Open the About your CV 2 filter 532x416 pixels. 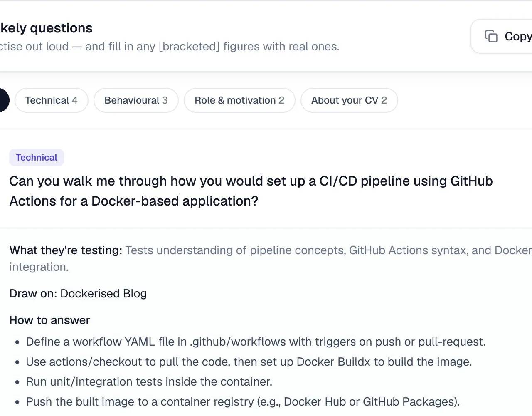pyautogui.click(x=349, y=100)
